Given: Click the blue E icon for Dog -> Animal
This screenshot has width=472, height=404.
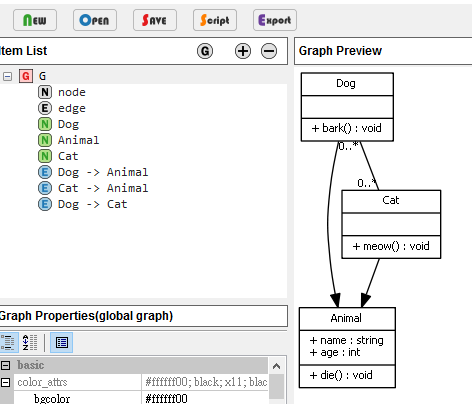Looking at the screenshot, I should pos(45,172).
